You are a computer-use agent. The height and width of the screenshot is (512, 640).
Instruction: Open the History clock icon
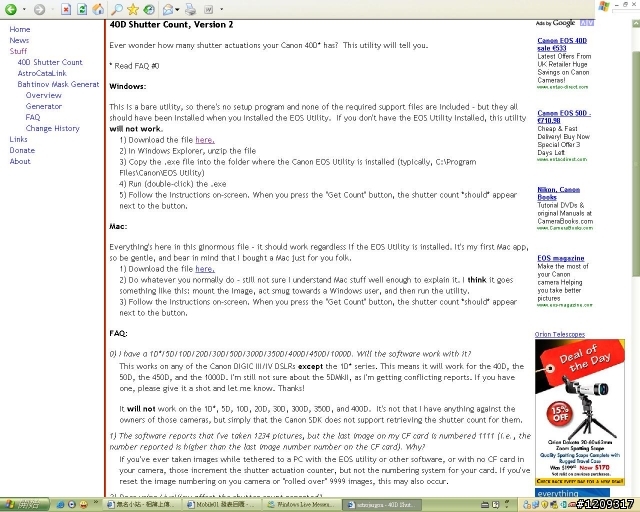tap(149, 9)
